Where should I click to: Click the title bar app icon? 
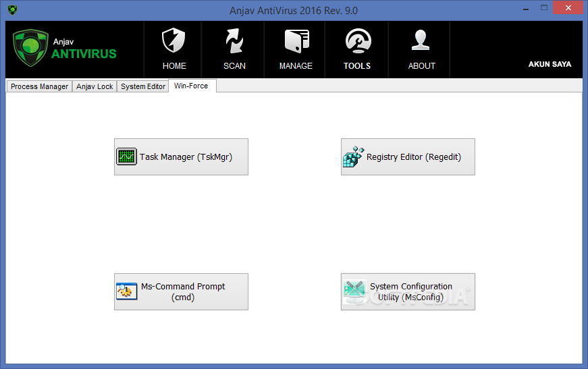click(12, 10)
